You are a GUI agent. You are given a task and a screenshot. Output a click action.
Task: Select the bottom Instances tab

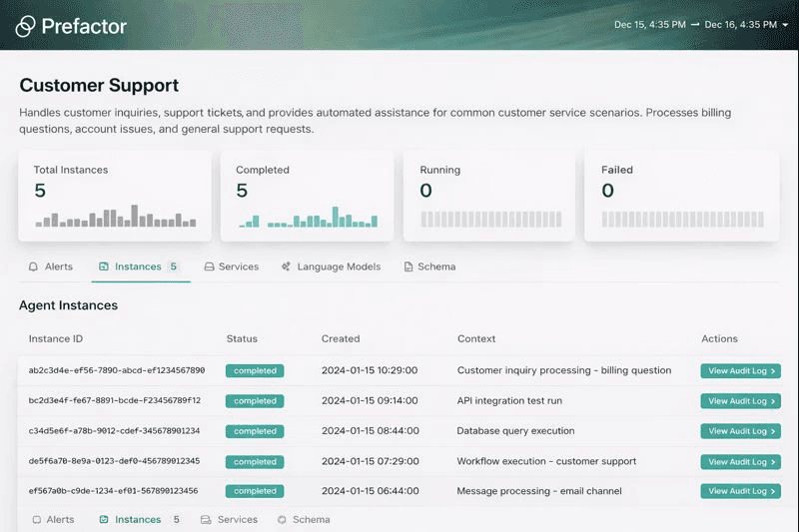tap(139, 520)
